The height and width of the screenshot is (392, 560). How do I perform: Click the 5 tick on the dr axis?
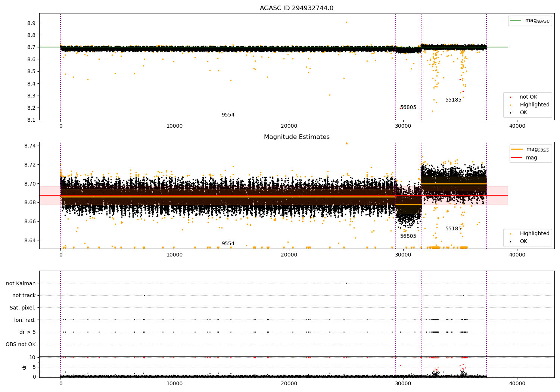34,367
